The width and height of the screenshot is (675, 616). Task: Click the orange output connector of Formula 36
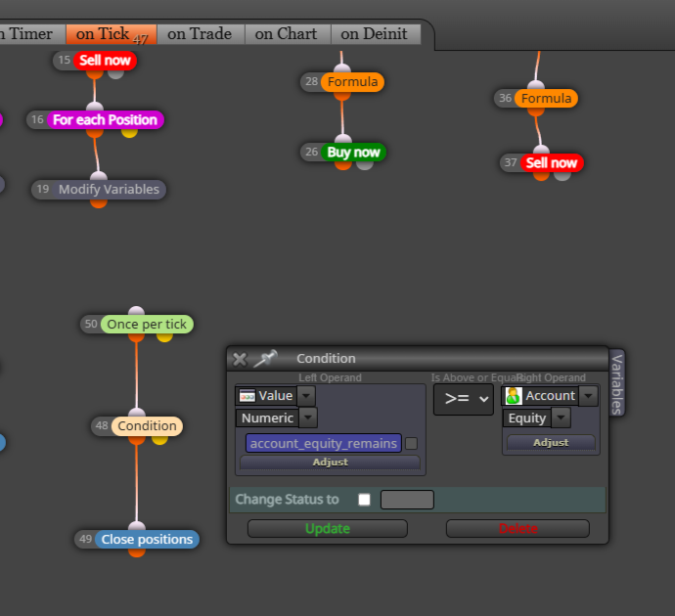(x=536, y=111)
